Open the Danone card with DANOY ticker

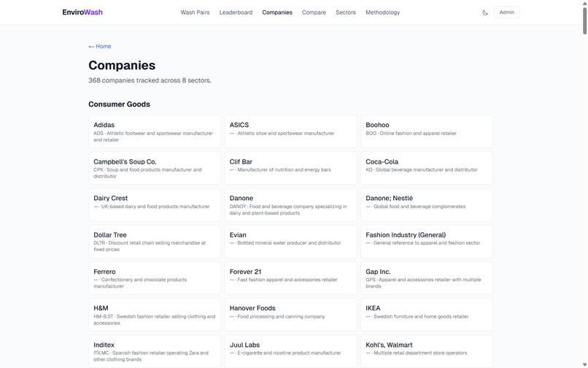290,204
